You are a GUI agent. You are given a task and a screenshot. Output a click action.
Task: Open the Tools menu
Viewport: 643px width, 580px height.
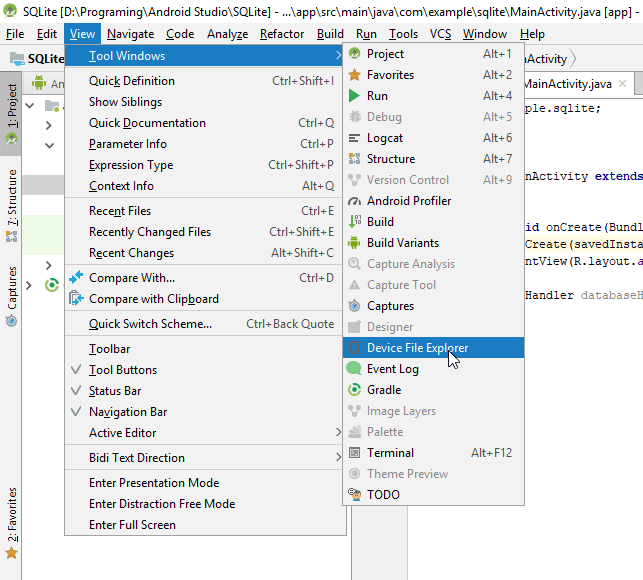404,34
